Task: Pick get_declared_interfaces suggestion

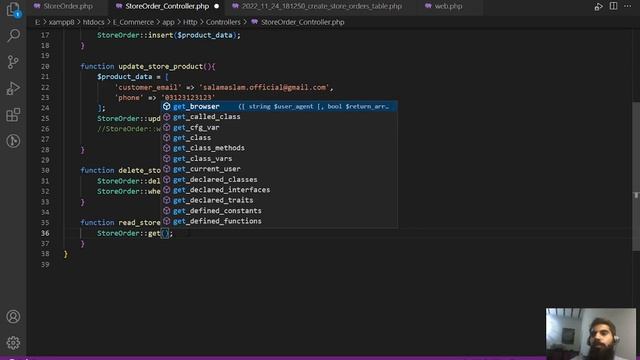Action: tap(279, 190)
